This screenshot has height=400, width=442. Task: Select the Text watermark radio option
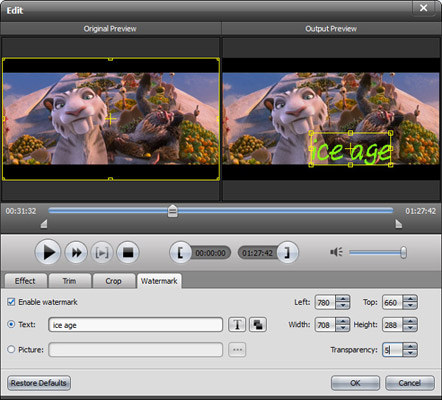[11, 324]
